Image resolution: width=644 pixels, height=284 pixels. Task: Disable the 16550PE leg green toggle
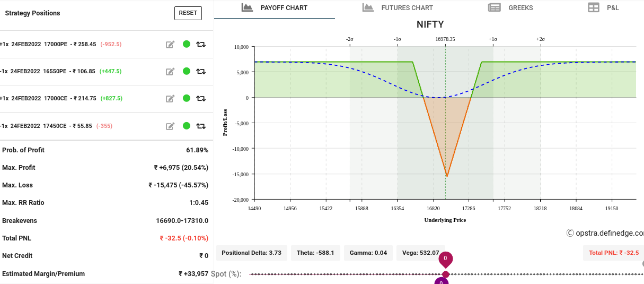pyautogui.click(x=187, y=71)
